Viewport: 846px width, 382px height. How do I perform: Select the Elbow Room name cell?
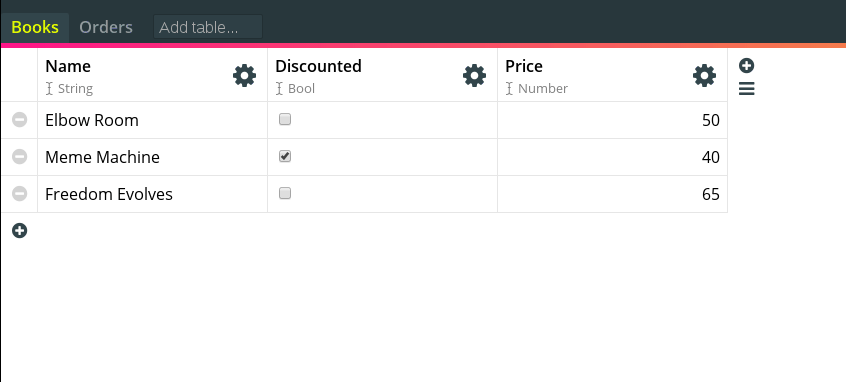click(152, 120)
